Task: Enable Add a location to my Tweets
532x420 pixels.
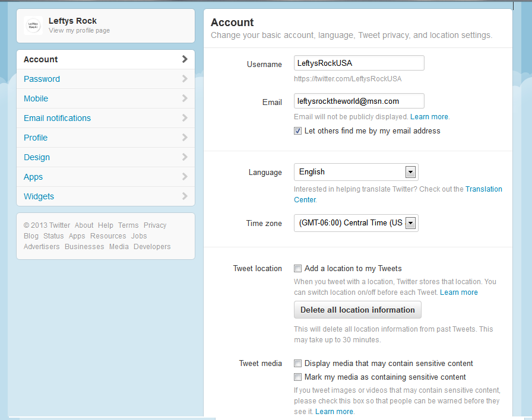Action: [x=297, y=269]
